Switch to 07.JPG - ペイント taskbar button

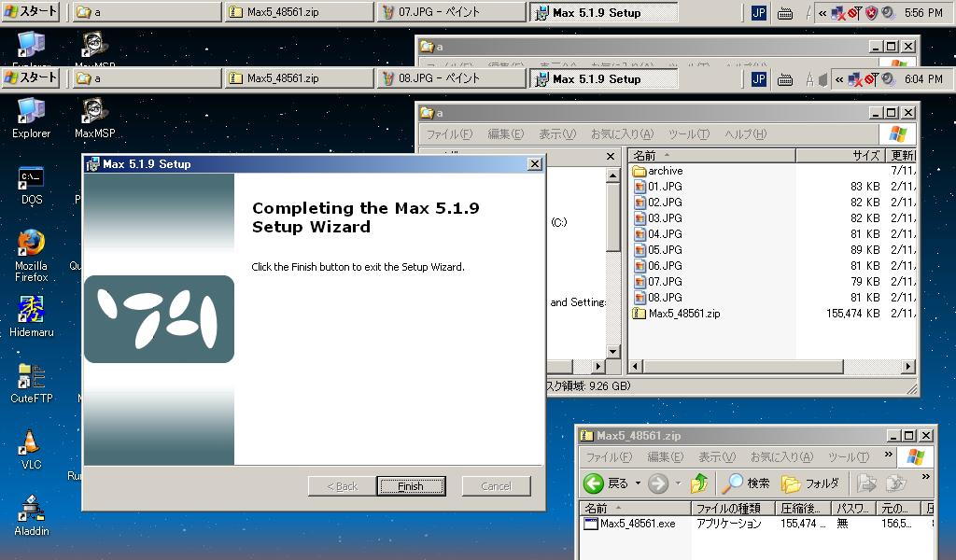coord(451,12)
